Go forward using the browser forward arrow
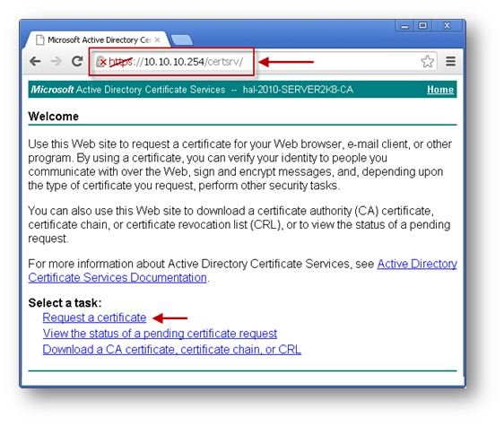The width and height of the screenshot is (504, 426). coord(56,61)
